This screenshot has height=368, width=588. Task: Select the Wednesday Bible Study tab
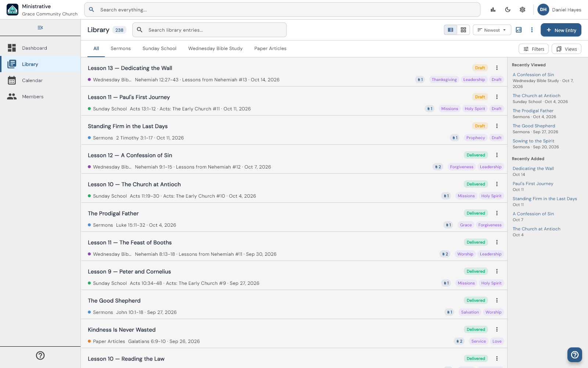point(215,49)
